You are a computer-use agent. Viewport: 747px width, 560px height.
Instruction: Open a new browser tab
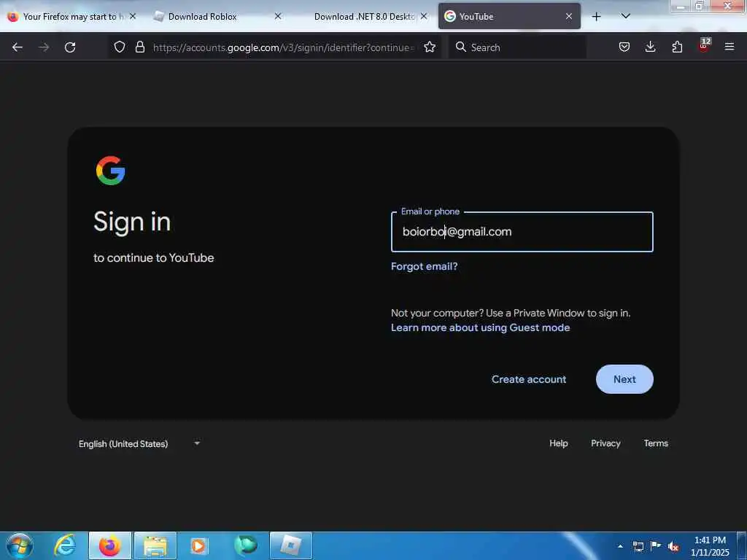coord(596,17)
